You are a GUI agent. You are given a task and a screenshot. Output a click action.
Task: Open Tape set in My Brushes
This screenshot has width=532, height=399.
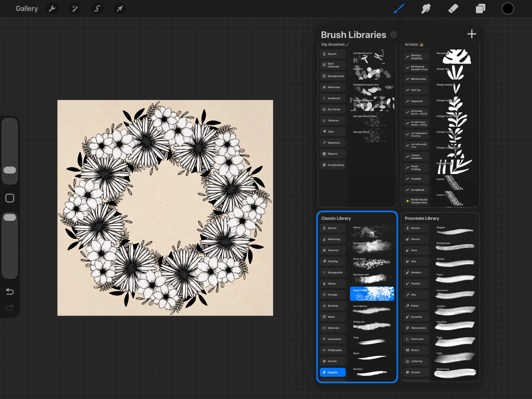coord(333,131)
